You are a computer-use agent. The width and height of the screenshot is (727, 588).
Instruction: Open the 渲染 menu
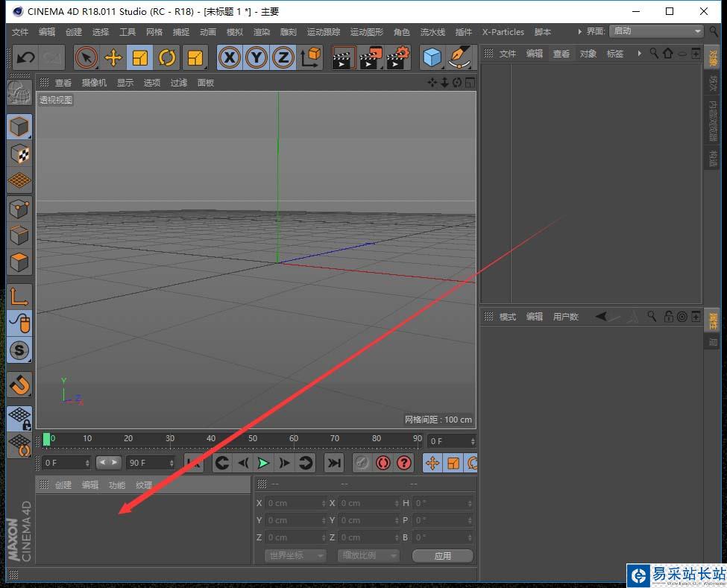pyautogui.click(x=262, y=32)
